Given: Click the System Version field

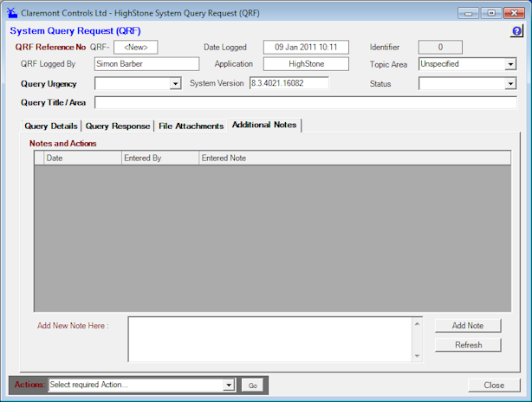Looking at the screenshot, I should 289,83.
